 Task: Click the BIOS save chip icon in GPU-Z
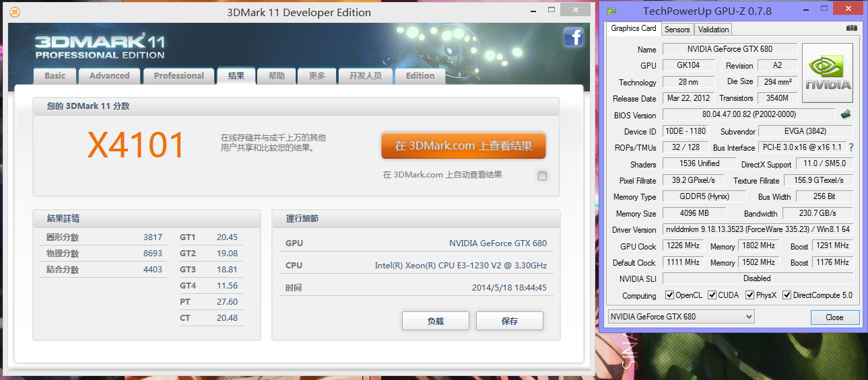[846, 114]
